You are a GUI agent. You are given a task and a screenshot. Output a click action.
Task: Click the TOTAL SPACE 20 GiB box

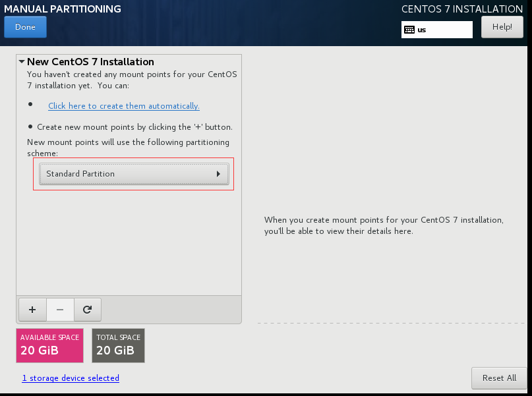119,345
